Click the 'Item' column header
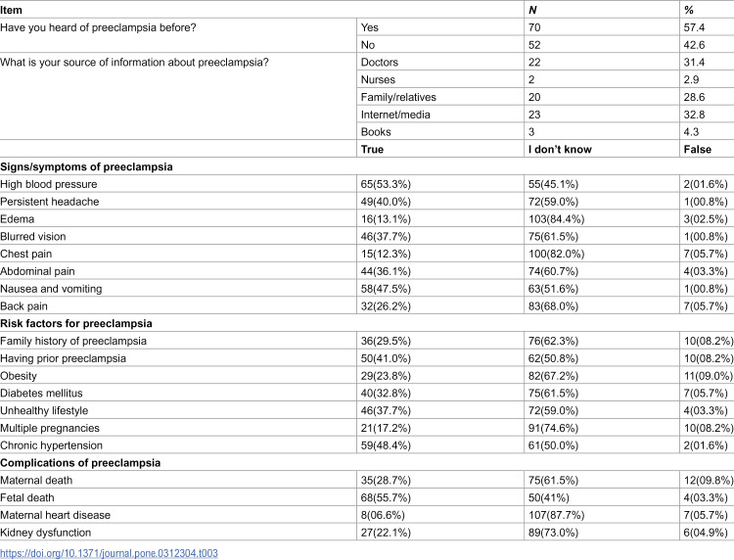Image resolution: width=734 pixels, height=560 pixels. coord(11,11)
